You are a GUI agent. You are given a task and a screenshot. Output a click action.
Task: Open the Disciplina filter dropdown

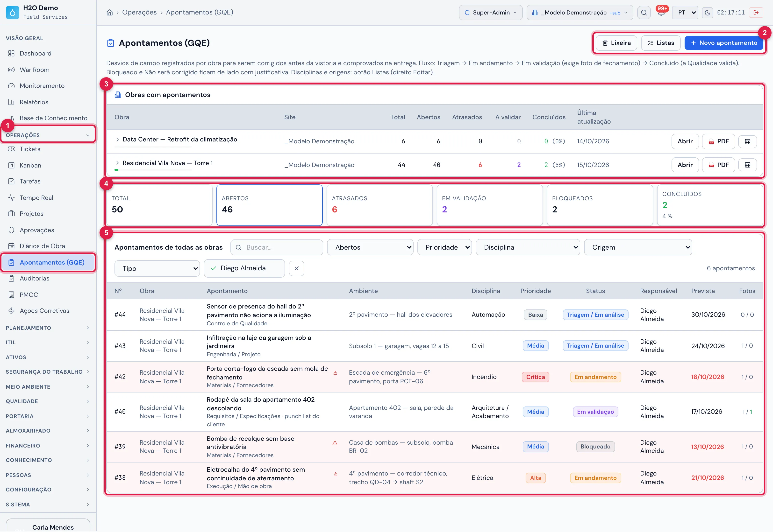528,247
